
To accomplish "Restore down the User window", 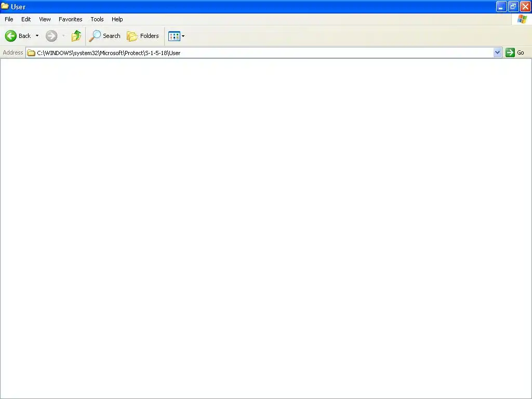I will (513, 6).
